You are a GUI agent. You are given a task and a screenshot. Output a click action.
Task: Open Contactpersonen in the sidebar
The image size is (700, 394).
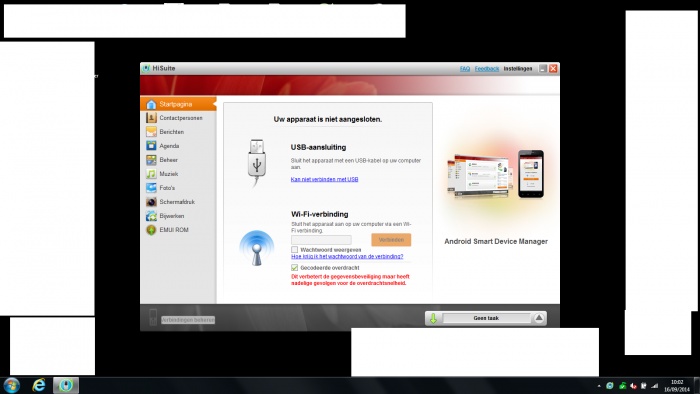tap(178, 118)
